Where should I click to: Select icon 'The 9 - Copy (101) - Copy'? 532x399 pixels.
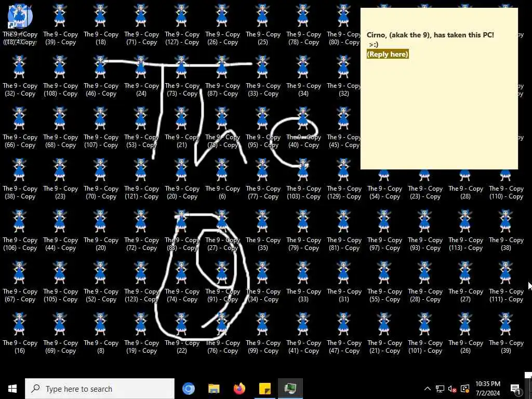click(425, 334)
